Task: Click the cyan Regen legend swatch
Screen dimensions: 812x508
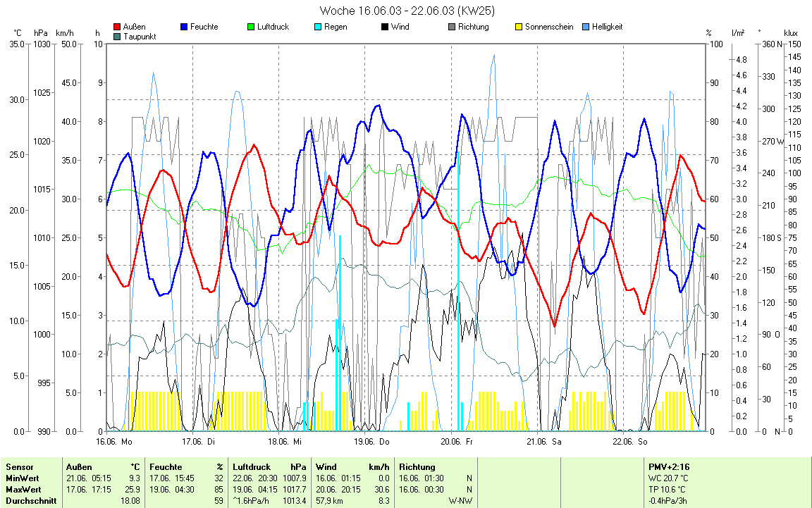Action: tap(318, 27)
